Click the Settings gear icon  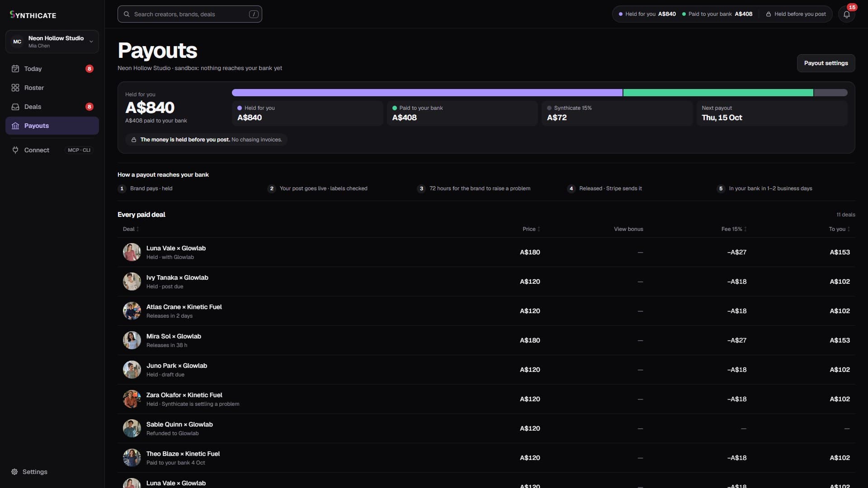(14, 472)
